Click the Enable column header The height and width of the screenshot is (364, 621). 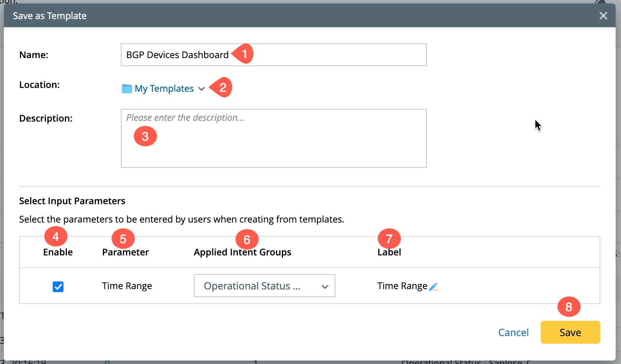coord(58,252)
